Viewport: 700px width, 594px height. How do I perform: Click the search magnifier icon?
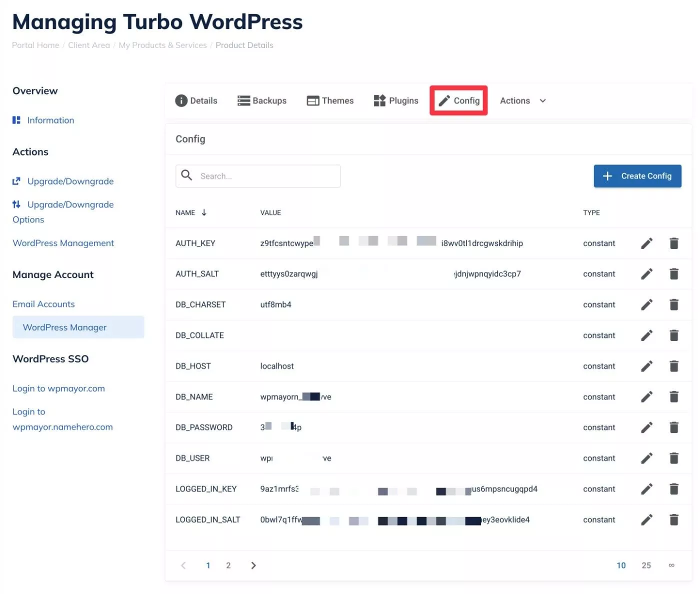tap(186, 175)
